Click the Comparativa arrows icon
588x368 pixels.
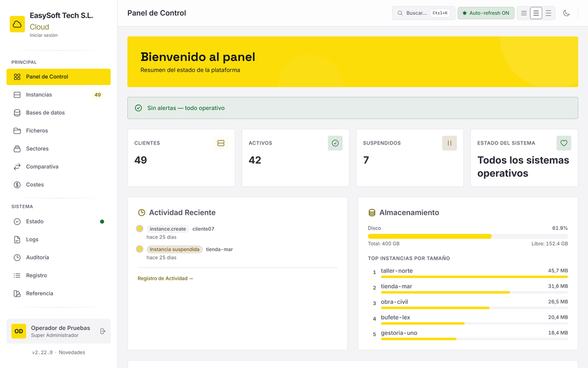[x=17, y=167]
